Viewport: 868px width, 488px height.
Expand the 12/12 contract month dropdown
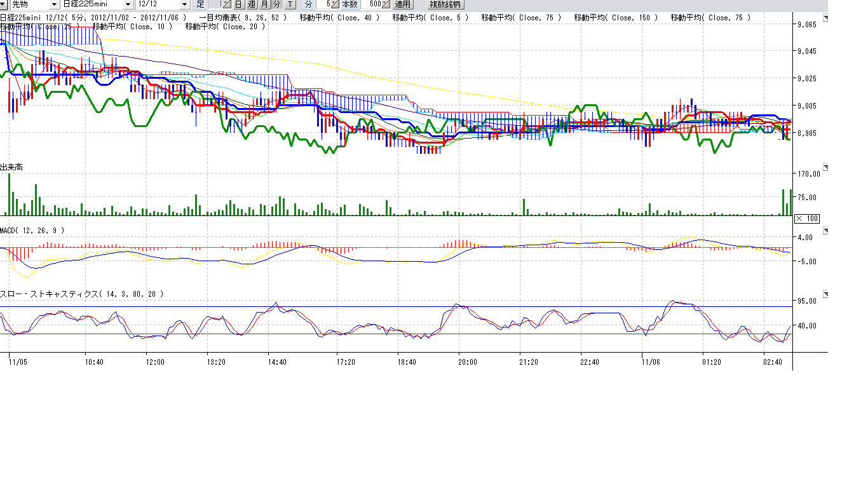(x=184, y=4)
